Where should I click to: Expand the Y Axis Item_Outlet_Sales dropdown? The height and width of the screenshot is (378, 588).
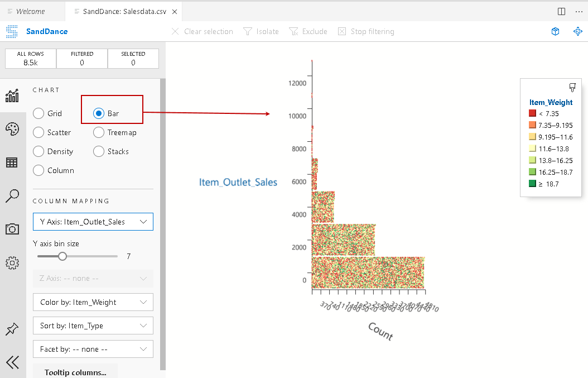[93, 222]
